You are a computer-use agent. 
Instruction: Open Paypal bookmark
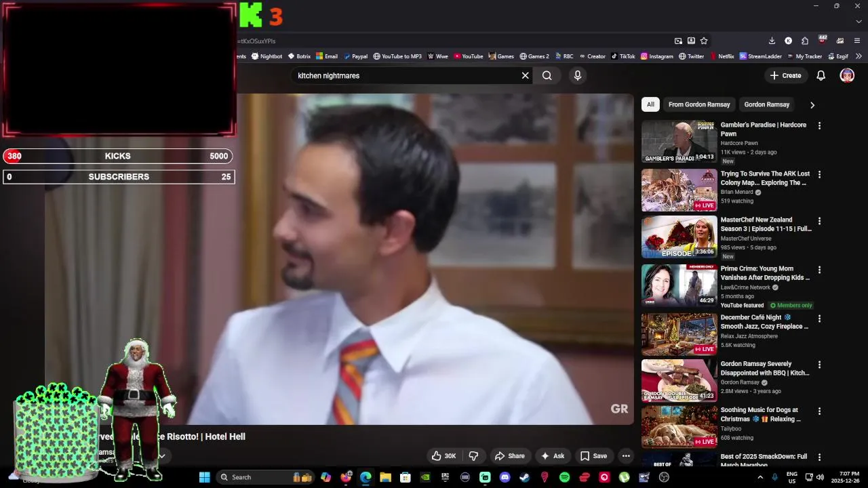point(355,56)
